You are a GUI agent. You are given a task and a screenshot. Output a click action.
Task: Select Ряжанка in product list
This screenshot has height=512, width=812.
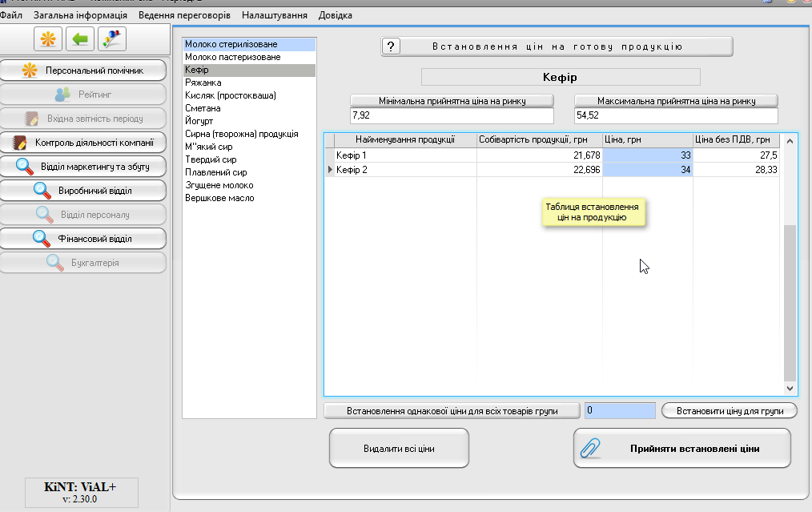[x=249, y=83]
